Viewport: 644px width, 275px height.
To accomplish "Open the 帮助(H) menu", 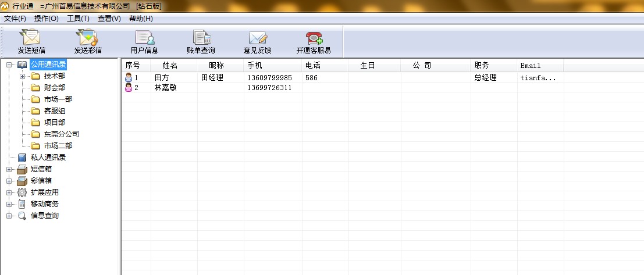I will coord(141,19).
